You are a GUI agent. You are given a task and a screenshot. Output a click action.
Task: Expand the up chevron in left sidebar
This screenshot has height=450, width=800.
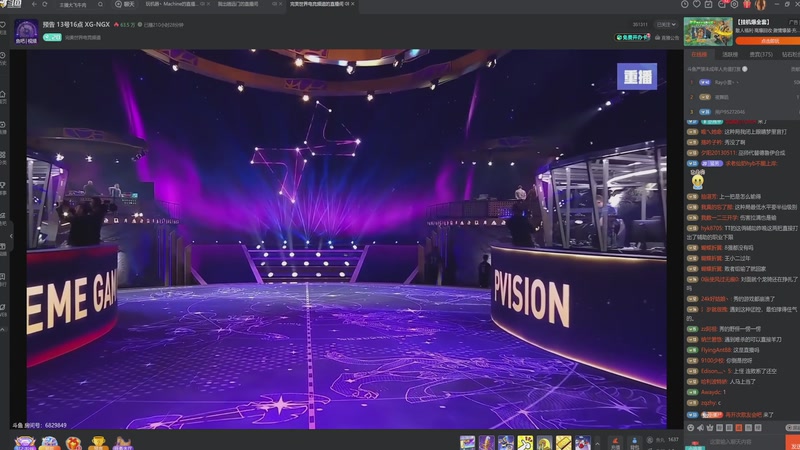tap(3, 330)
